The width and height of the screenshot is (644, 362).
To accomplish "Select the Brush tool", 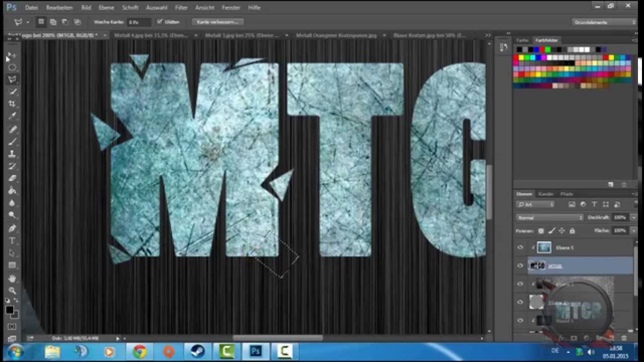I will click(x=12, y=142).
